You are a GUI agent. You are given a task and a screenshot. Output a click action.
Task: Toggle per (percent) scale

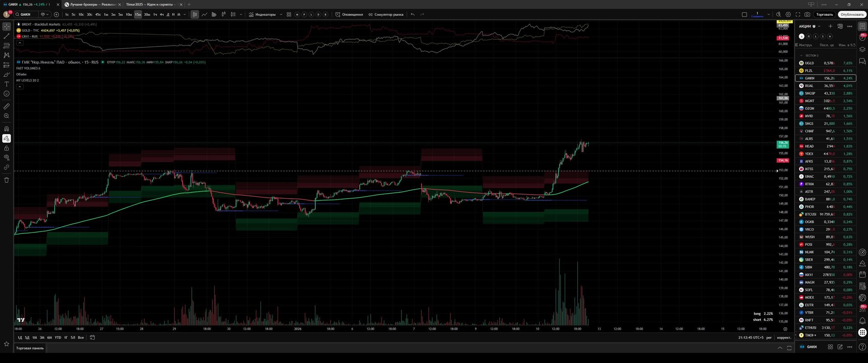click(769, 337)
